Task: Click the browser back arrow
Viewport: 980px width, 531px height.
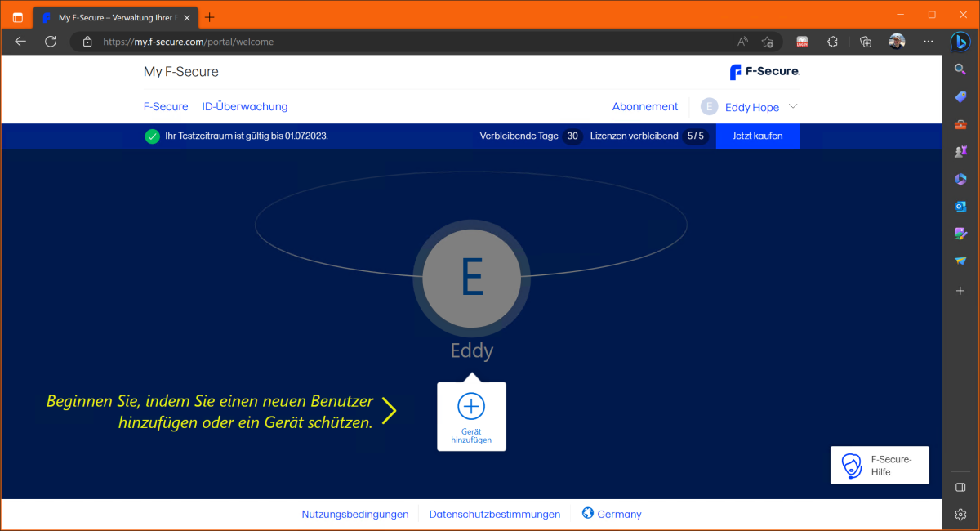Action: (x=20, y=41)
